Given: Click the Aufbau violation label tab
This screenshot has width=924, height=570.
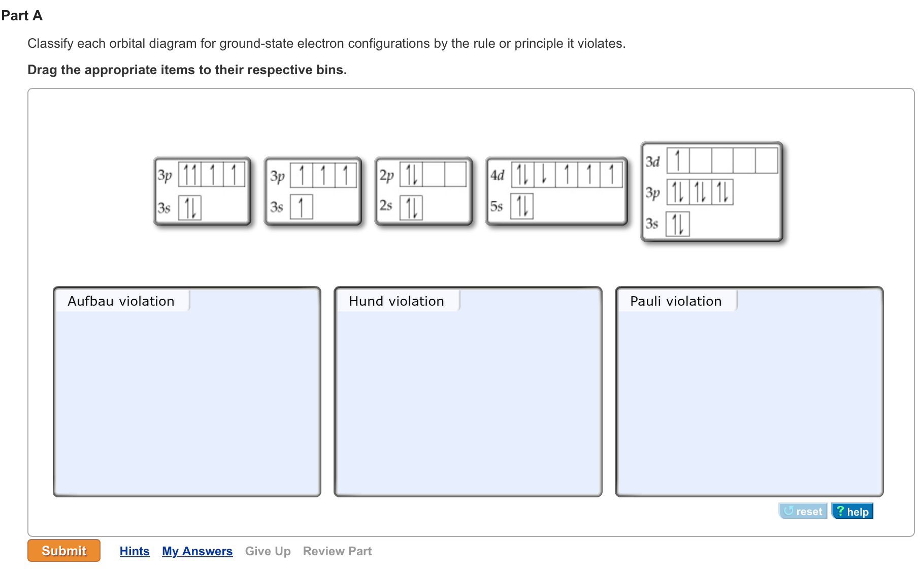Looking at the screenshot, I should point(121,301).
